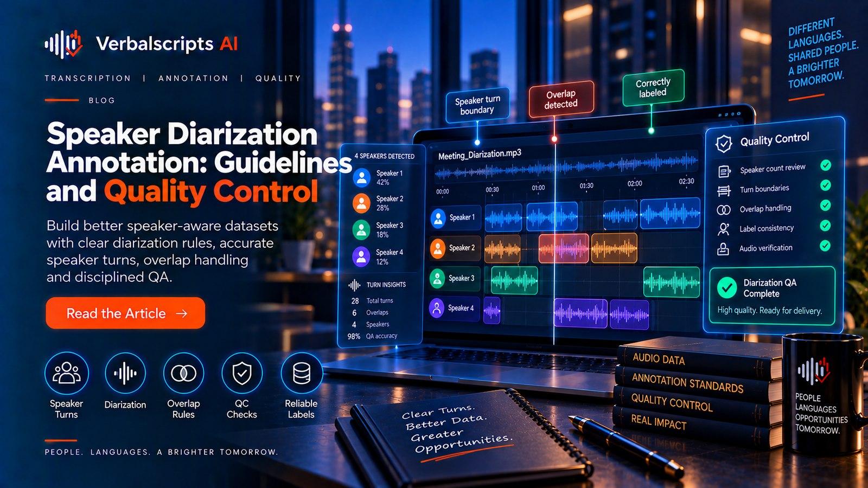Image resolution: width=868 pixels, height=488 pixels.
Task: Open the TRANSCRIPTION nav item
Action: (88, 78)
